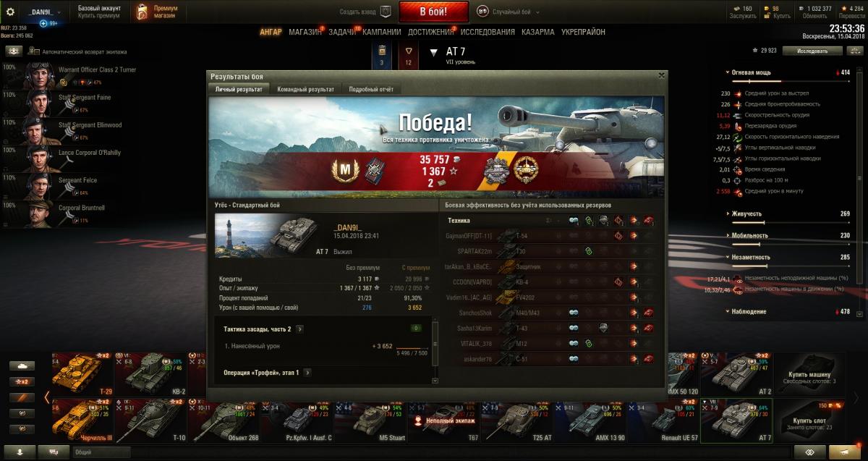Open the settings gear menu

[10, 12]
